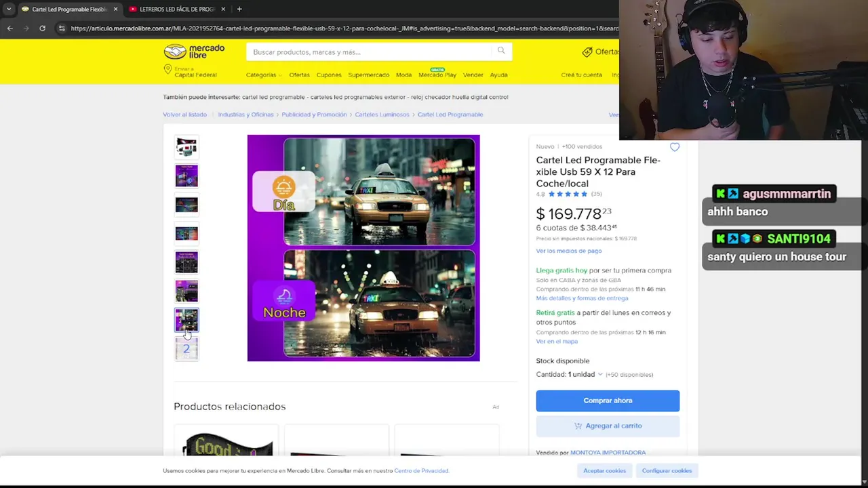Click the Agregar al carrito button
The height and width of the screenshot is (488, 868).
(608, 426)
